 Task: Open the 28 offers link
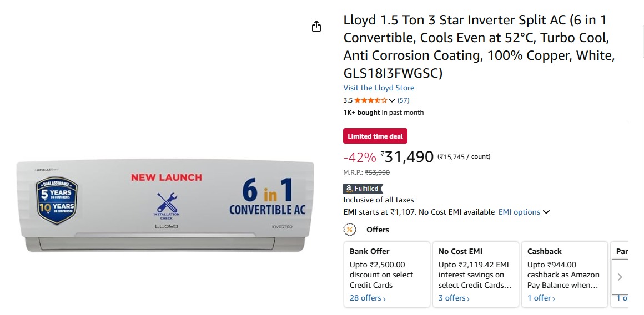click(368, 298)
